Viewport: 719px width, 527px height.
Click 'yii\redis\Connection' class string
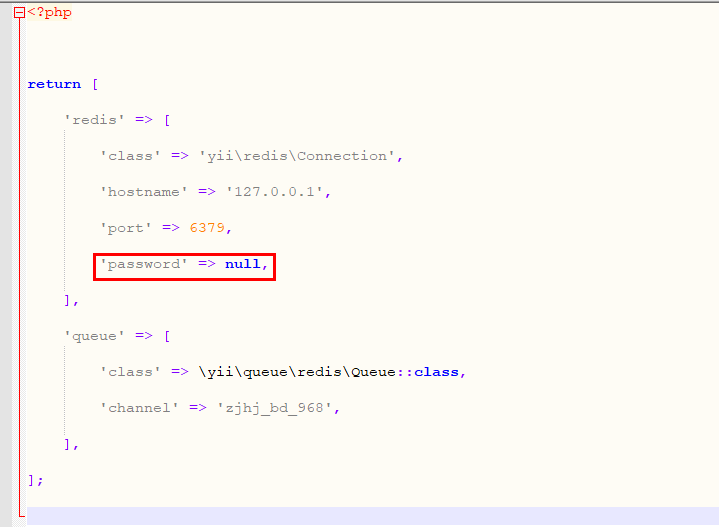(297, 156)
